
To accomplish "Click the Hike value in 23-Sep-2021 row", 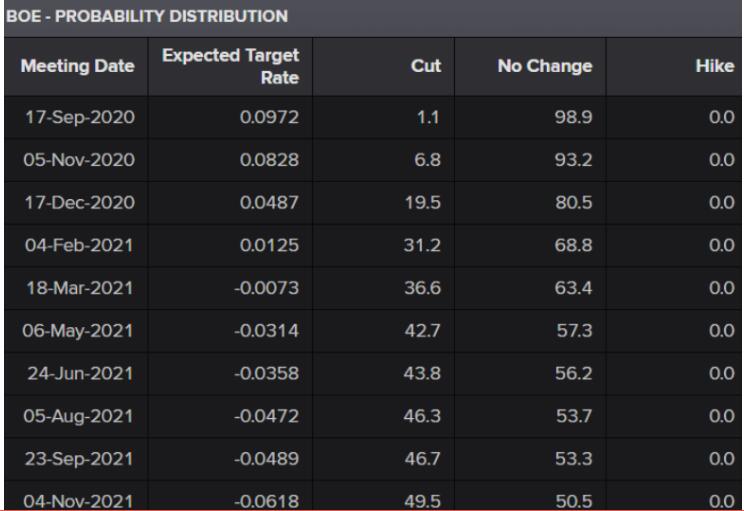I will pyautogui.click(x=722, y=459).
